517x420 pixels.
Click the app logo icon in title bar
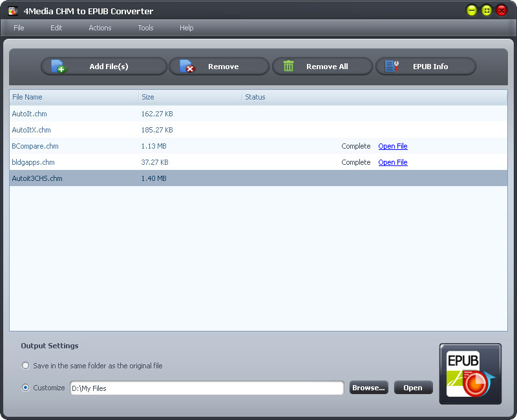pos(13,11)
